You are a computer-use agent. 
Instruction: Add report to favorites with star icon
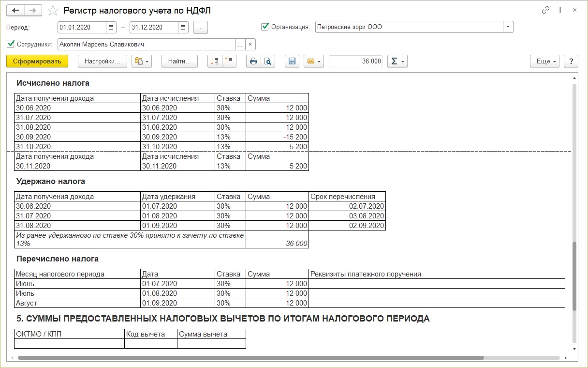[x=54, y=10]
